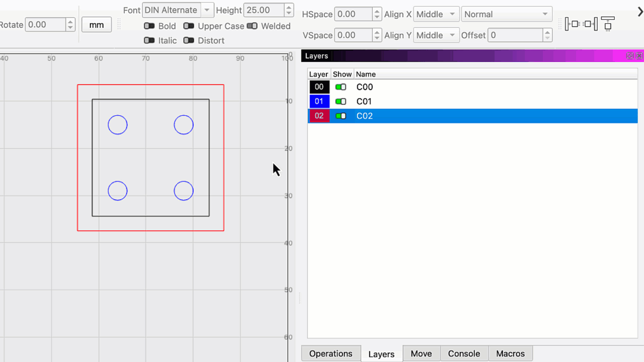This screenshot has height=362, width=644.
Task: Click the move-to-left-edge alignment icon
Action: (x=573, y=24)
